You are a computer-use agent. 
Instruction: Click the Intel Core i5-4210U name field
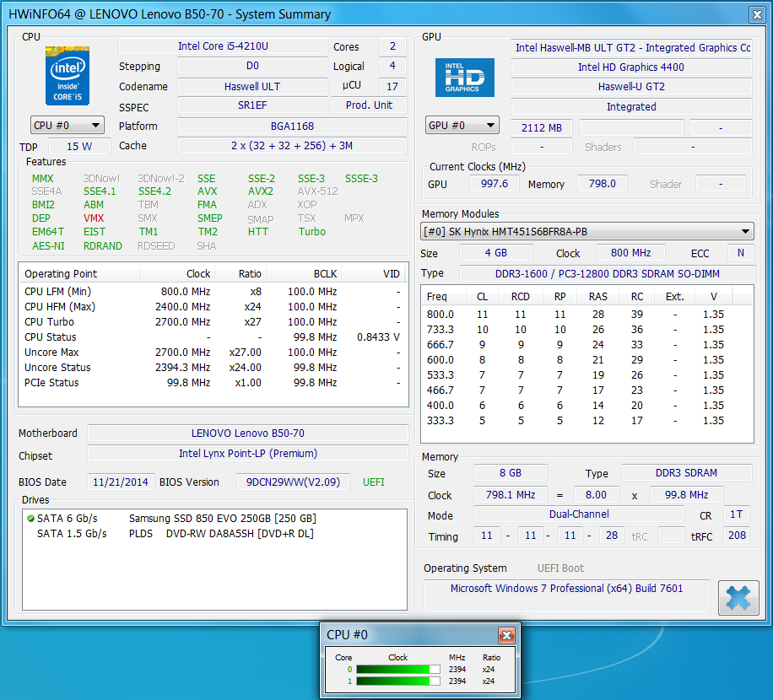tap(223, 46)
